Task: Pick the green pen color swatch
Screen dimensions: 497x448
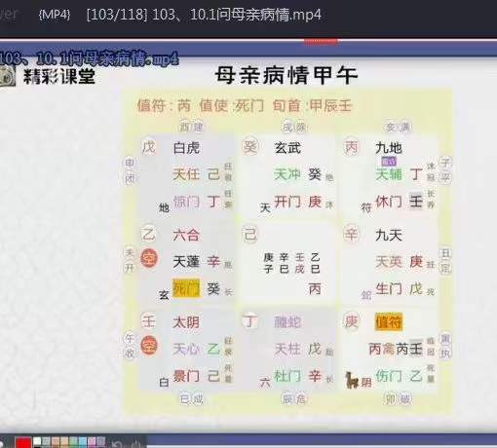Action: click(74, 441)
